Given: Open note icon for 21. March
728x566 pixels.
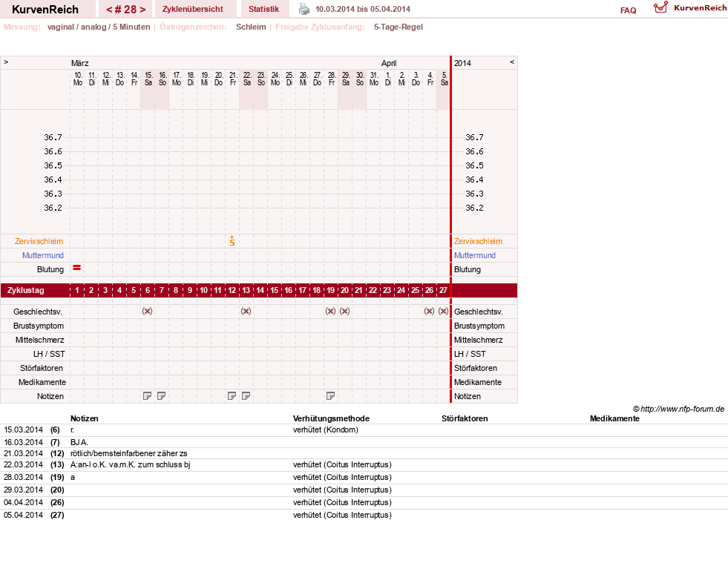Looking at the screenshot, I should [232, 395].
